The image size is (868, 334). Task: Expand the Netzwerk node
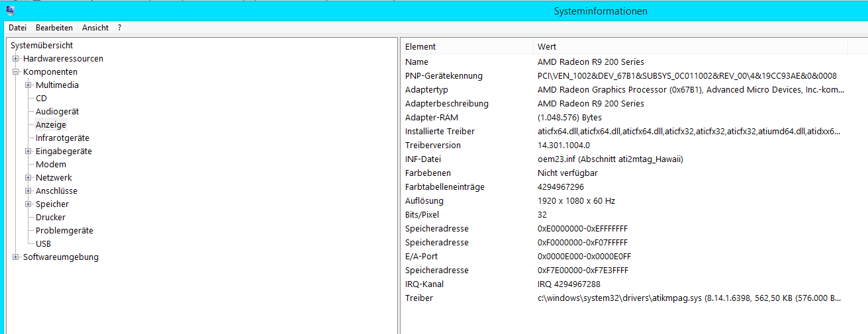[x=28, y=178]
